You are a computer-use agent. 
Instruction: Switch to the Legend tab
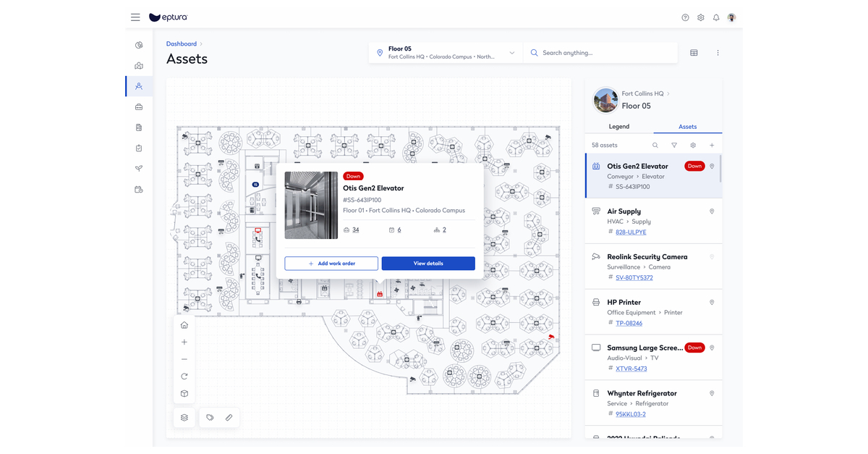619,126
